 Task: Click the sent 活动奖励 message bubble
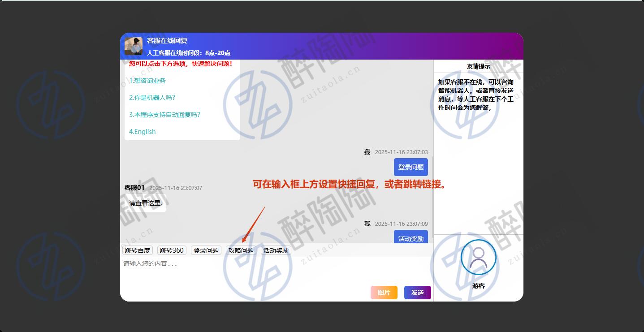point(411,238)
